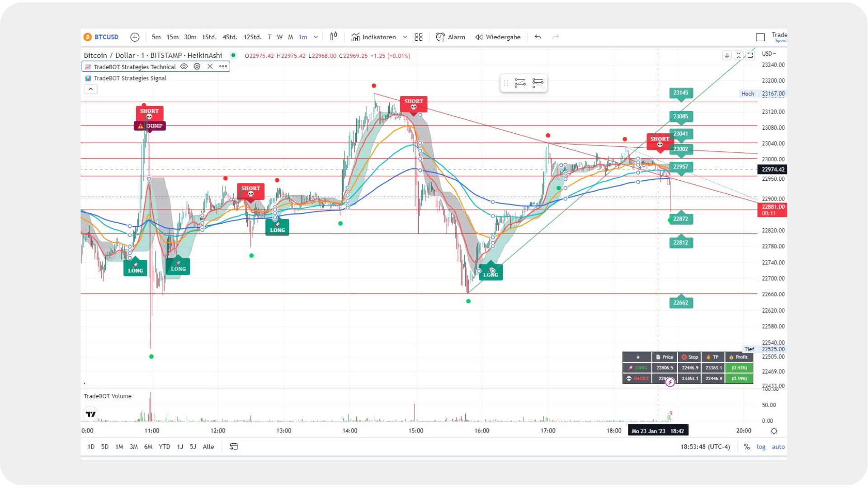This screenshot has width=868, height=488.
Task: Click the undo arrow icon
Action: [x=538, y=38]
